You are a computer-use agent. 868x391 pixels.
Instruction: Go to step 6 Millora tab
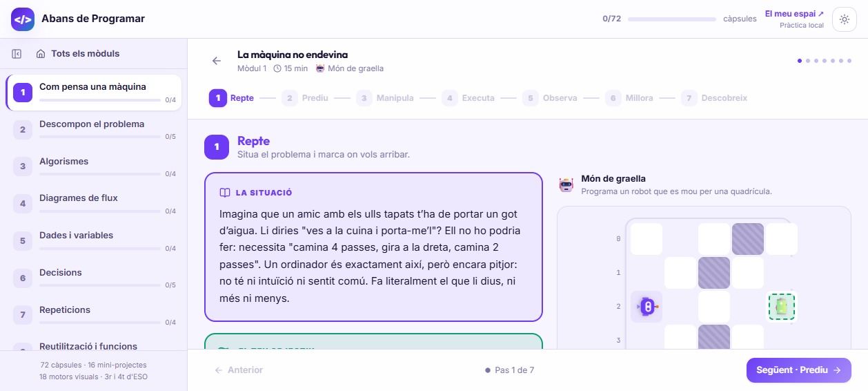[630, 98]
